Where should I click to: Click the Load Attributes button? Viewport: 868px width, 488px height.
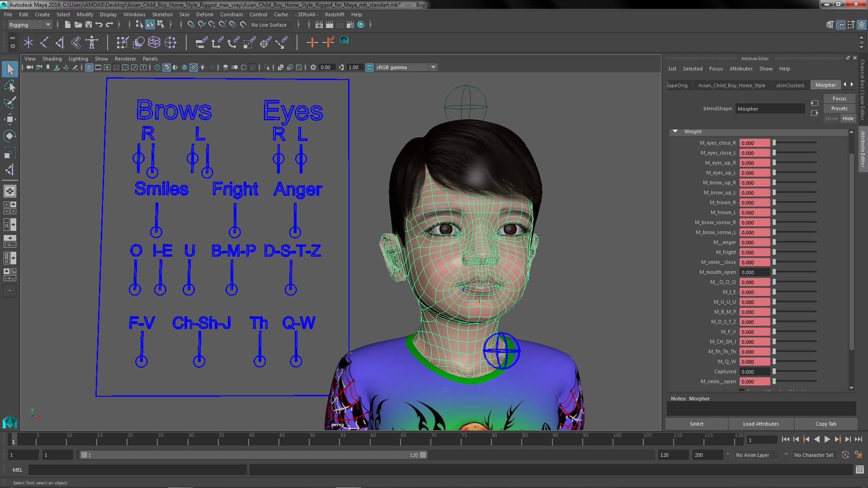pyautogui.click(x=761, y=424)
